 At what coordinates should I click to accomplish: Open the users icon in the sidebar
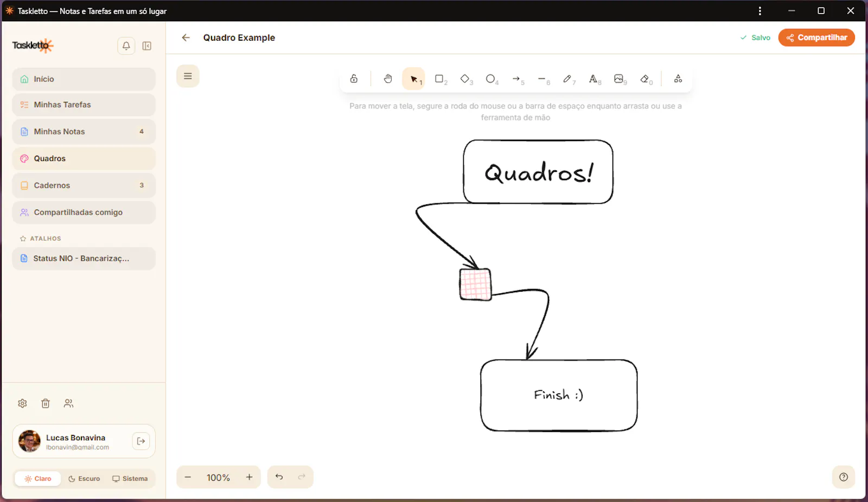pos(68,403)
